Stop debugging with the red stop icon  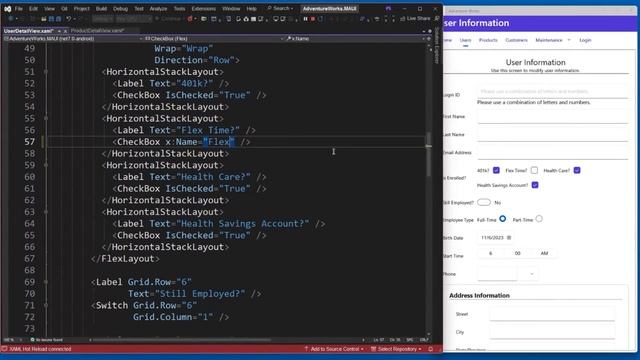(x=313, y=19)
